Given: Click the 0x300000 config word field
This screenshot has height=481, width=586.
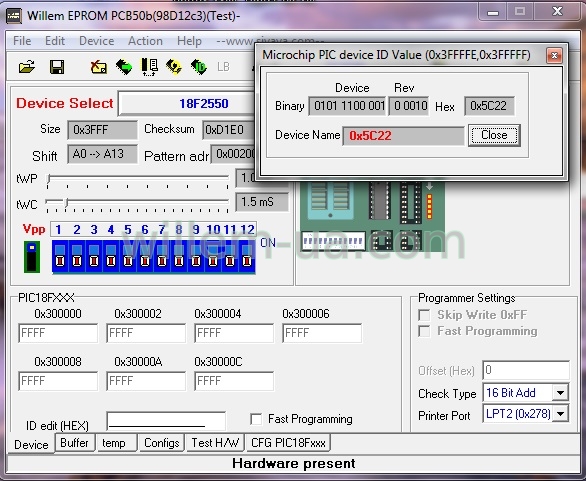Looking at the screenshot, I should pos(58,333).
